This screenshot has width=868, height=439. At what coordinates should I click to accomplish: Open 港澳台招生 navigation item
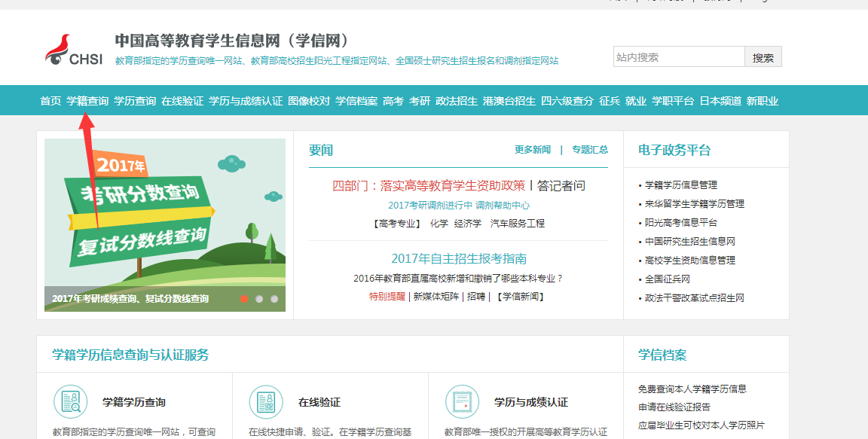509,101
